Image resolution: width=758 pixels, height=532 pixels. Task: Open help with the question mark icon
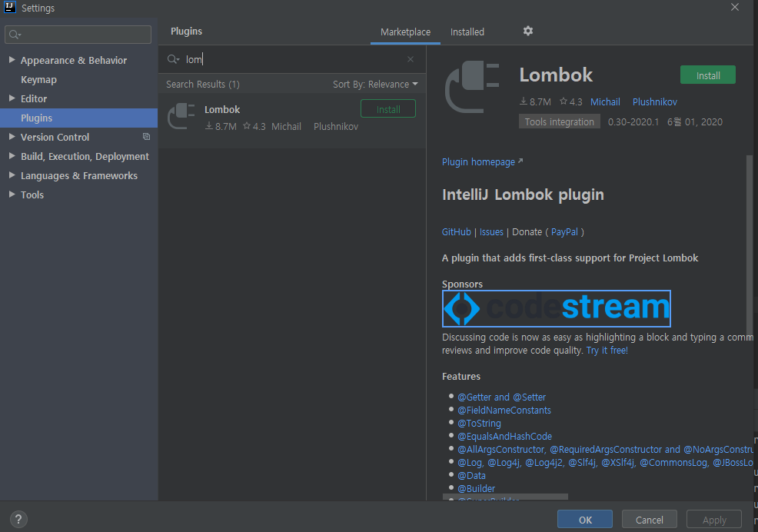coord(18,520)
